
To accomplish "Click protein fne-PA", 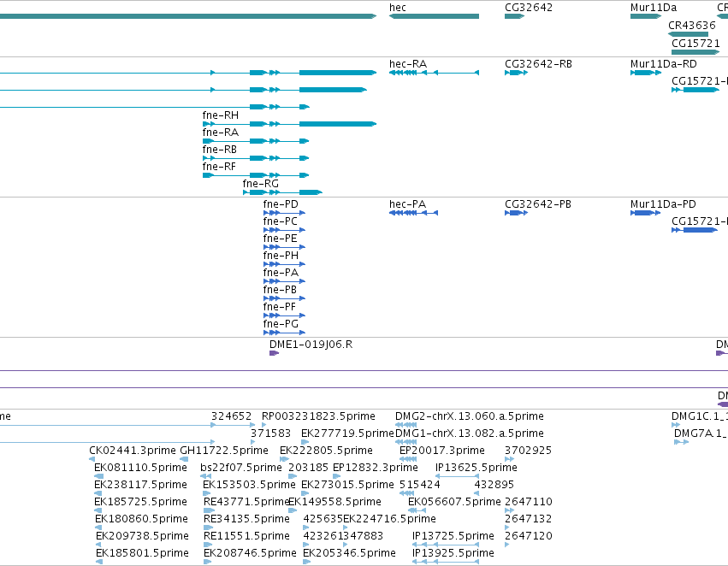I will 284,281.
